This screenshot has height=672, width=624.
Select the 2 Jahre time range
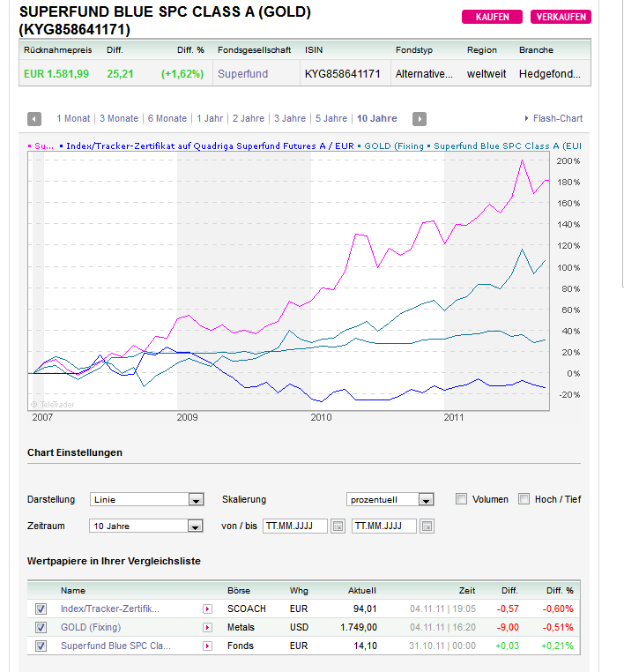pyautogui.click(x=249, y=118)
